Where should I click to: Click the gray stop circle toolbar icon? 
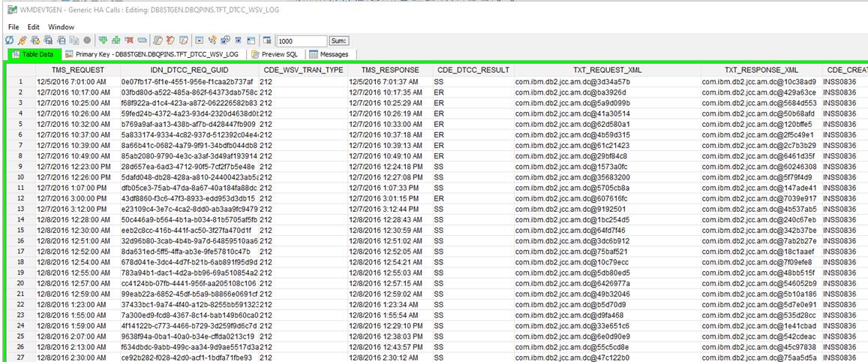coord(87,41)
